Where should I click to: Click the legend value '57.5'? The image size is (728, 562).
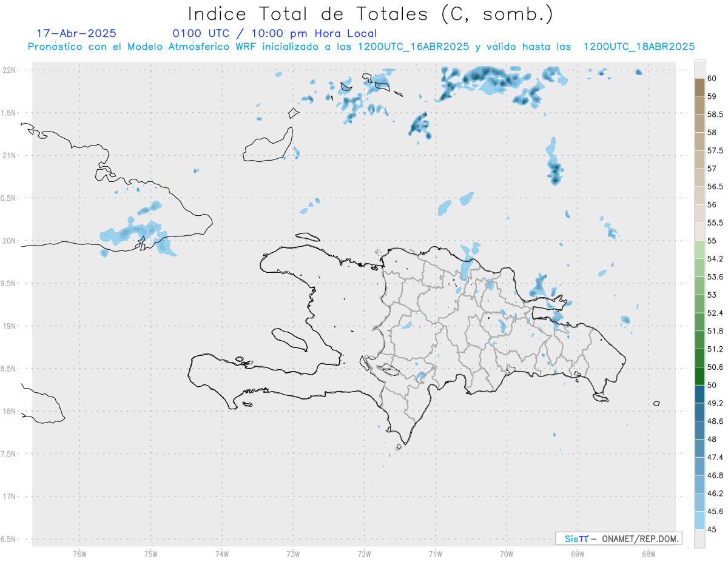coord(715,150)
